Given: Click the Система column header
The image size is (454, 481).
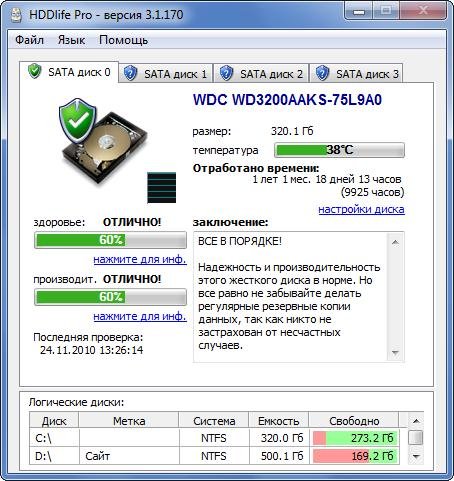Looking at the screenshot, I should click(x=214, y=421).
